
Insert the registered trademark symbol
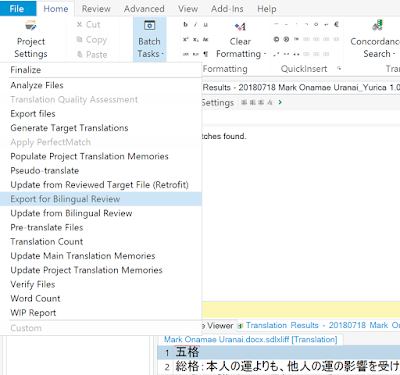click(x=286, y=39)
